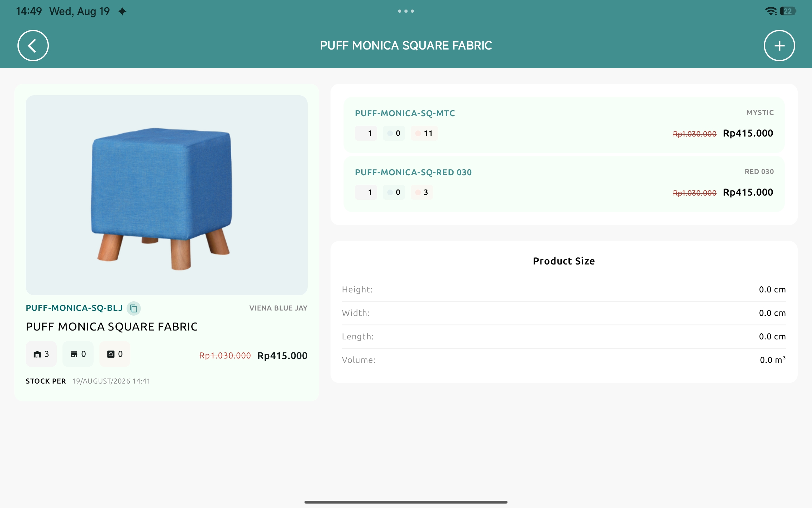Tap middle stock badge 0 in MTC row
812x508 pixels.
coord(394,133)
